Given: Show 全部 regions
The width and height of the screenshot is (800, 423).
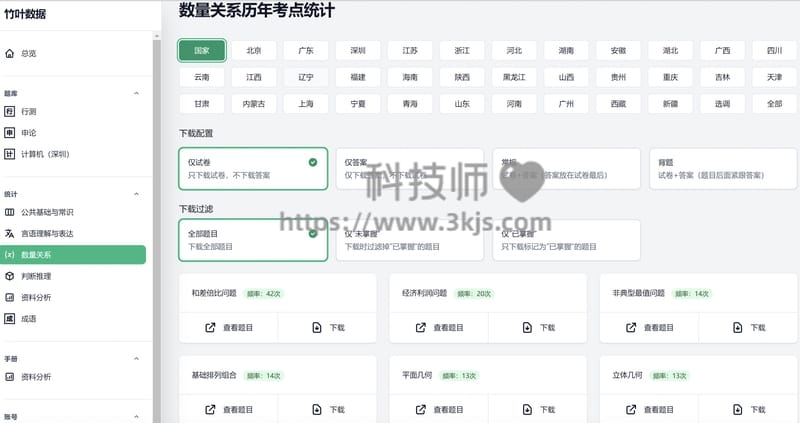Looking at the screenshot, I should pyautogui.click(x=774, y=104).
